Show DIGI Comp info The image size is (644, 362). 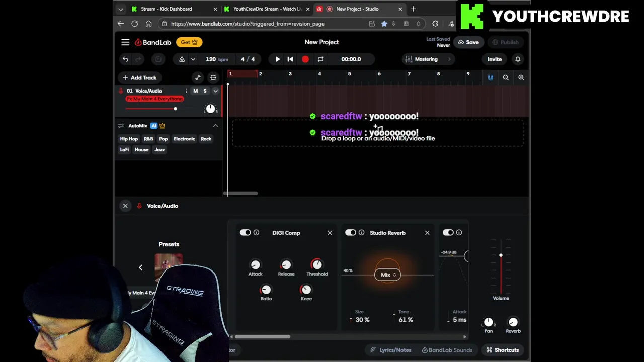tap(256, 233)
